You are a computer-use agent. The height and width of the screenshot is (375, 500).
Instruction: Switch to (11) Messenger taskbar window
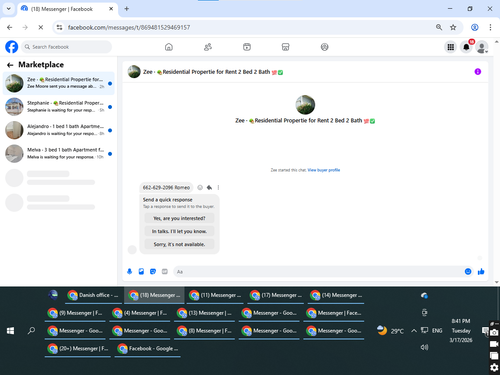point(215,295)
